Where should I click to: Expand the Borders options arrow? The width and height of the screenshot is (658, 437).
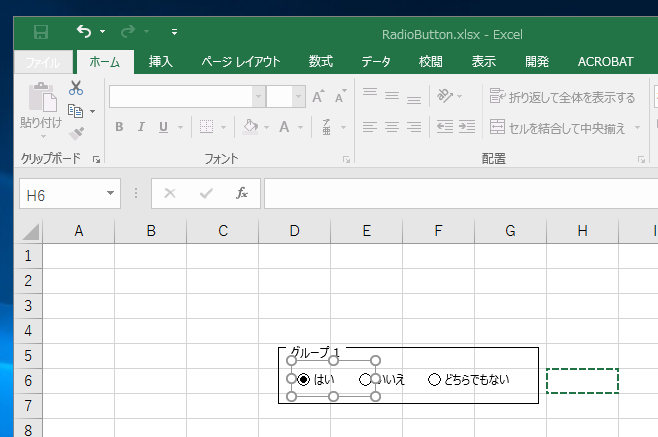tap(223, 127)
